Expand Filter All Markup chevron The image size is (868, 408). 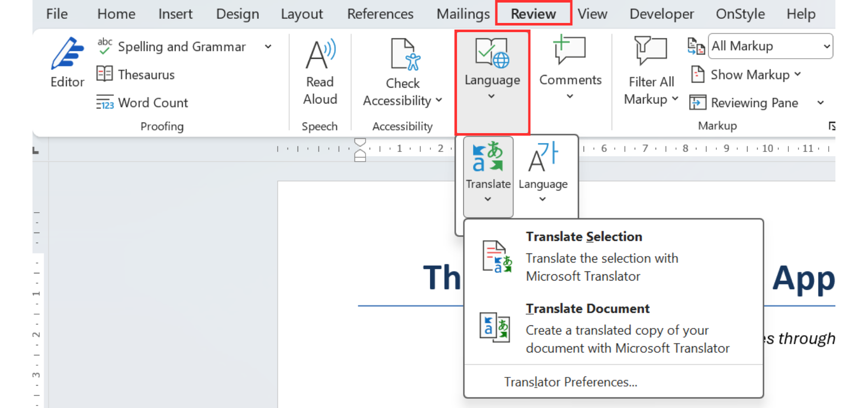point(674,98)
